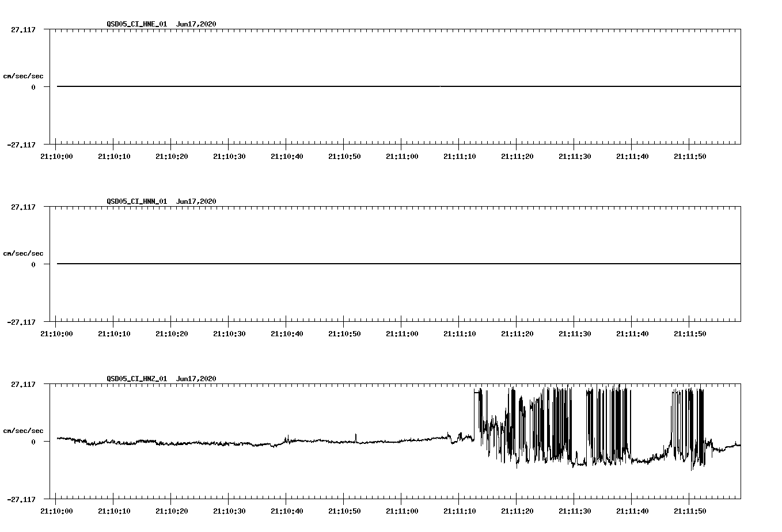Screen dimensions: 782x532
Task: Click the cm/sec/sec unit label of the HNZ plot
Action: click(24, 431)
